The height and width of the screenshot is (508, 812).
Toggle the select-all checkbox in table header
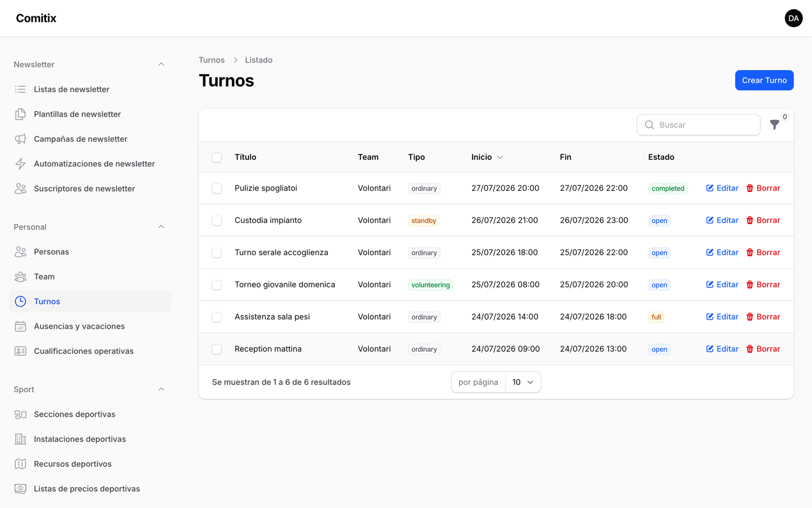coord(217,157)
